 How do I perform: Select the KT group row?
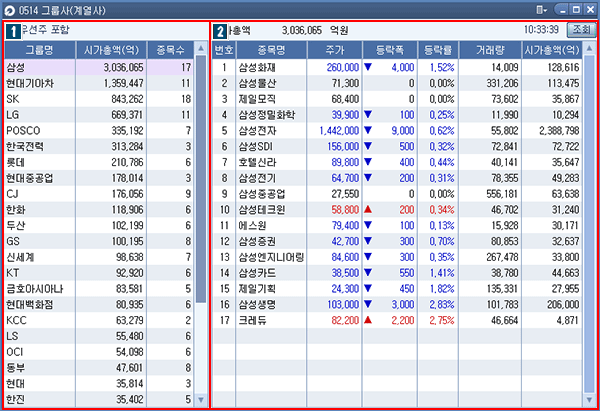pos(99,273)
